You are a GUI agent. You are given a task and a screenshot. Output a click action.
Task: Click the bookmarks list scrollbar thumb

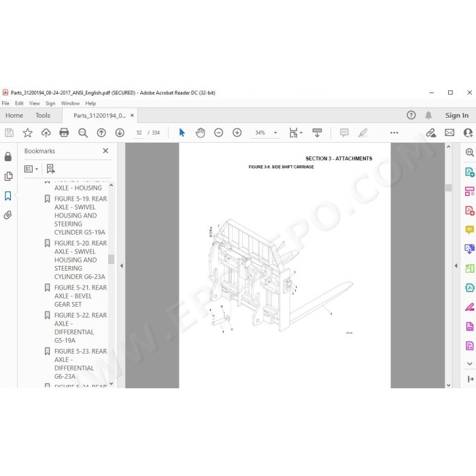coord(111,259)
